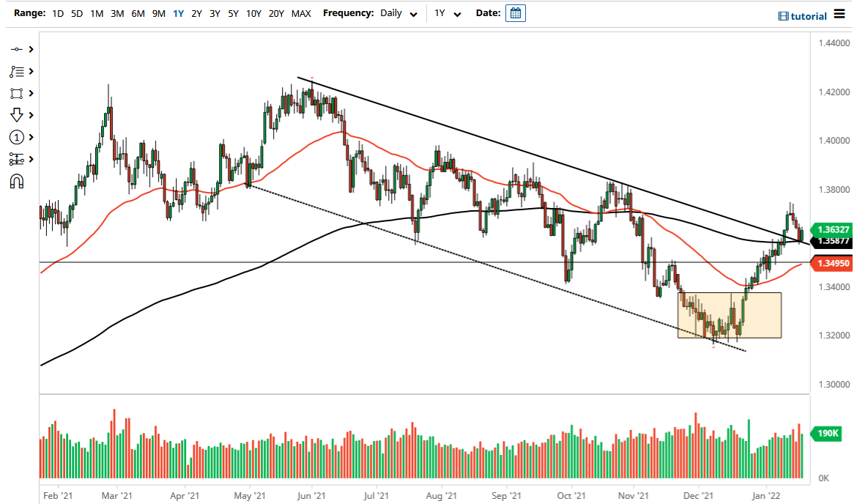Select the 1Y range tab
The image size is (860, 504).
[x=177, y=13]
